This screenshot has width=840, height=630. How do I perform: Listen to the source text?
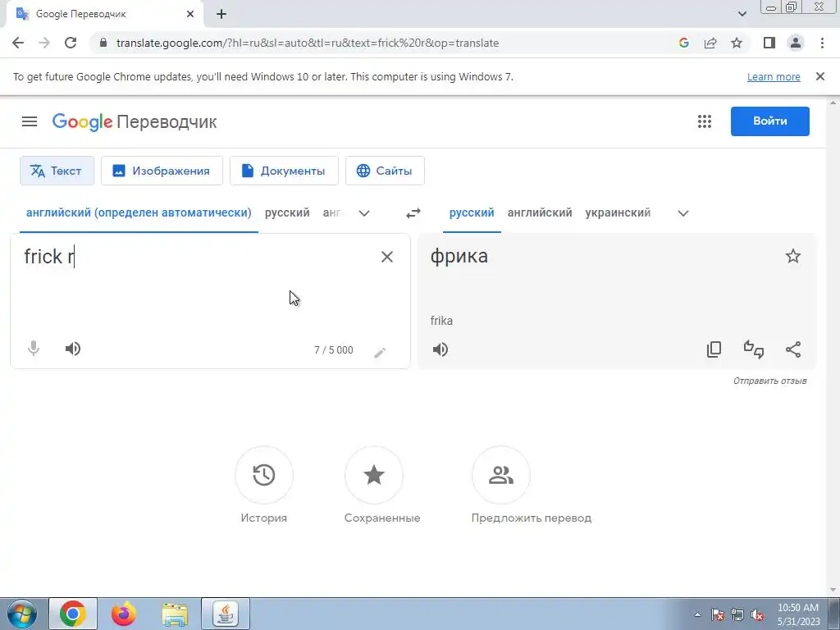click(x=73, y=349)
